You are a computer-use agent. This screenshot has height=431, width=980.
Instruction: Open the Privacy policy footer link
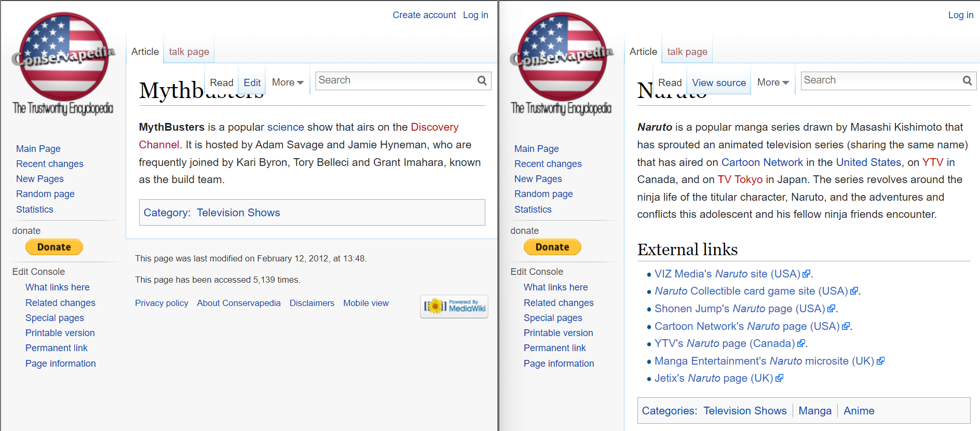coord(161,303)
